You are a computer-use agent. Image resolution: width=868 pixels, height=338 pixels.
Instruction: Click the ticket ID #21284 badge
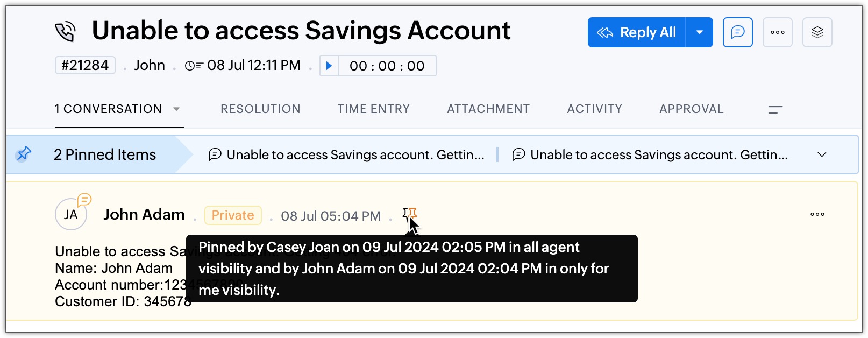pos(85,65)
